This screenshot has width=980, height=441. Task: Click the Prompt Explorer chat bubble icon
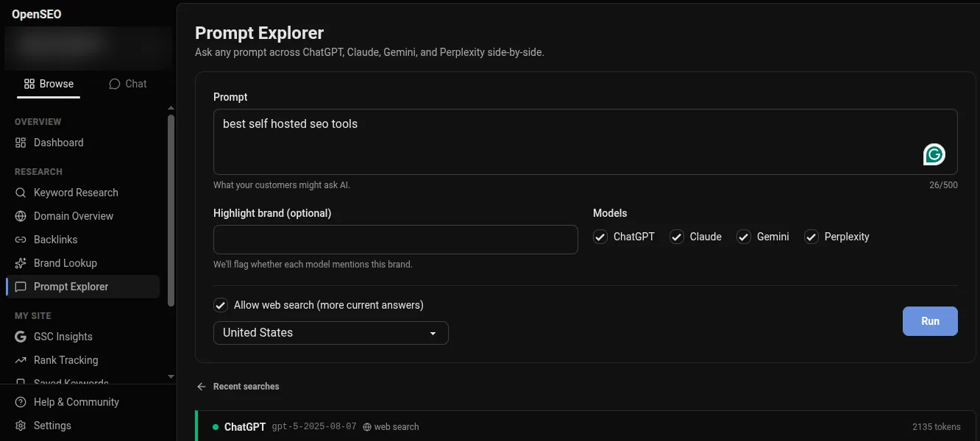point(21,287)
